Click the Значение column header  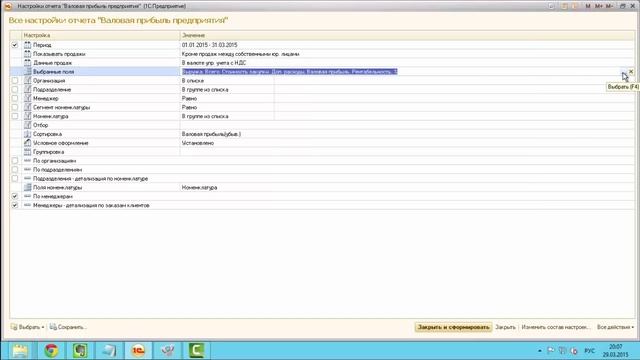tap(407, 36)
